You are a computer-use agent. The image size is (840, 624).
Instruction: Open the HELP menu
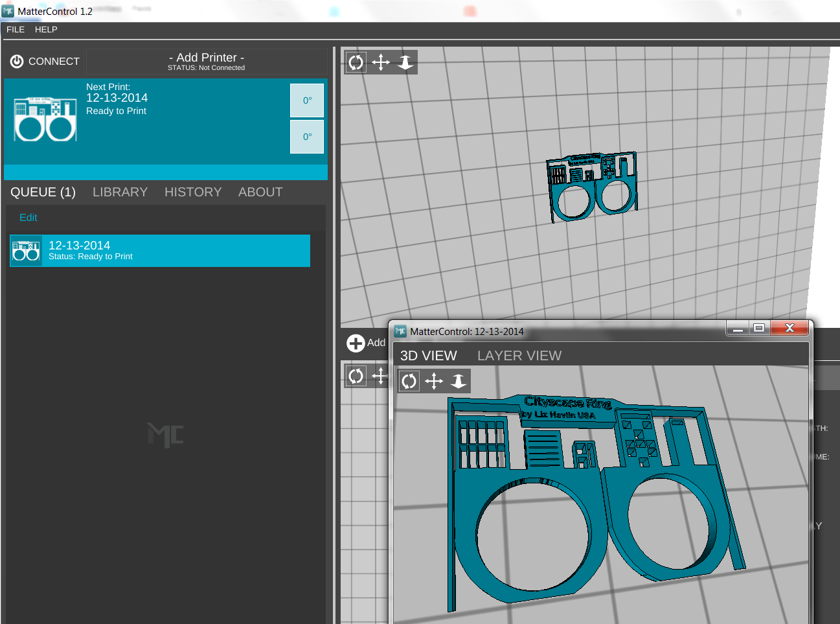pyautogui.click(x=46, y=29)
